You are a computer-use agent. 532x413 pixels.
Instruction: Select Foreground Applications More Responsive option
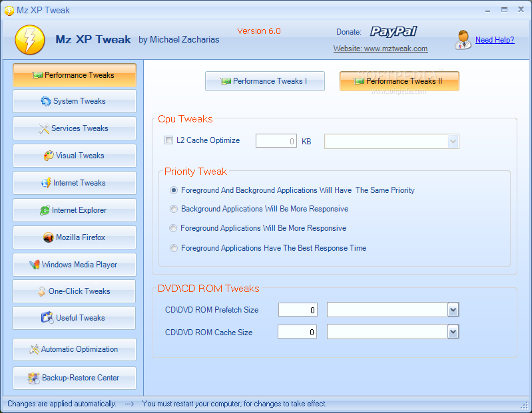(x=173, y=228)
